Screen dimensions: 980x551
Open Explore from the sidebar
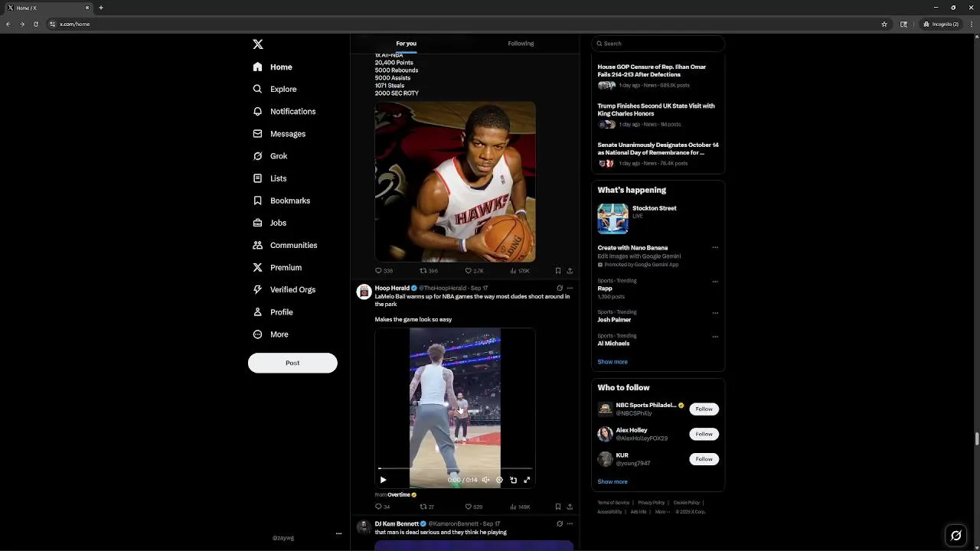click(275, 90)
